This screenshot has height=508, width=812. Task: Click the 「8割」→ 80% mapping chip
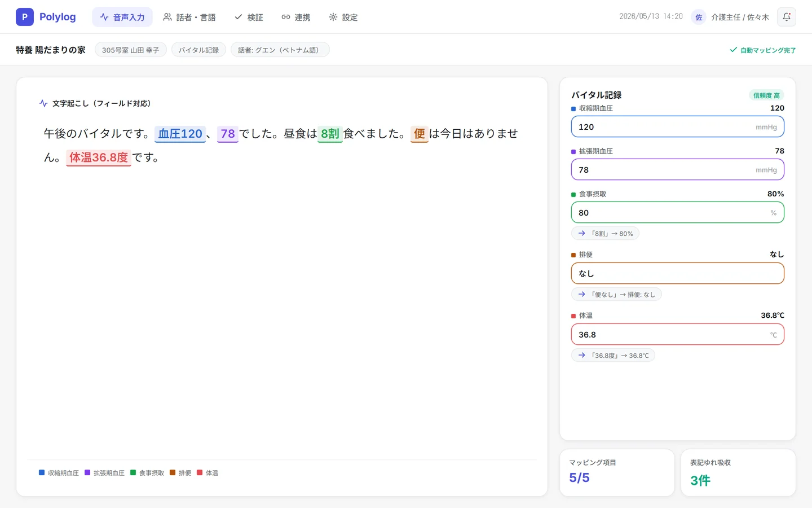(x=605, y=233)
